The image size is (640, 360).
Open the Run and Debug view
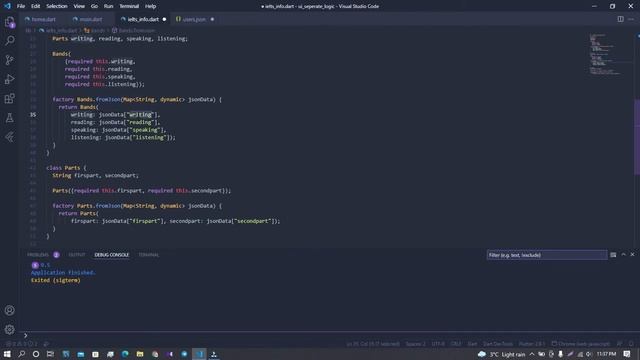[9, 79]
